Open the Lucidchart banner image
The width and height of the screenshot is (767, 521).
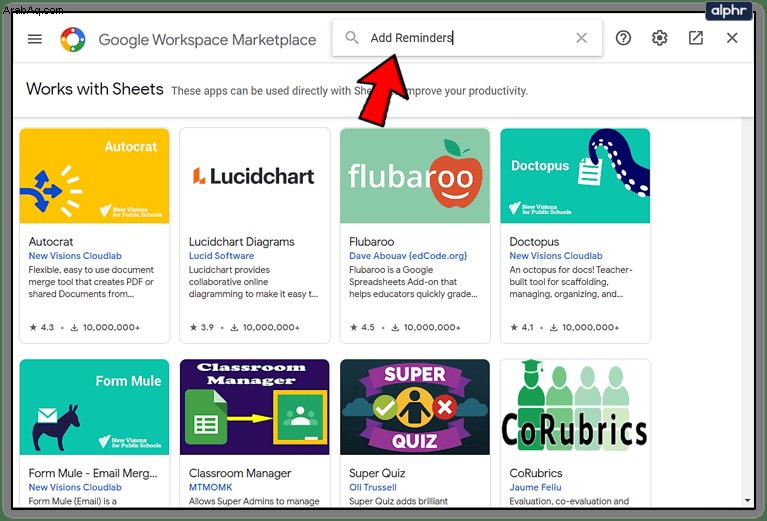pyautogui.click(x=255, y=176)
